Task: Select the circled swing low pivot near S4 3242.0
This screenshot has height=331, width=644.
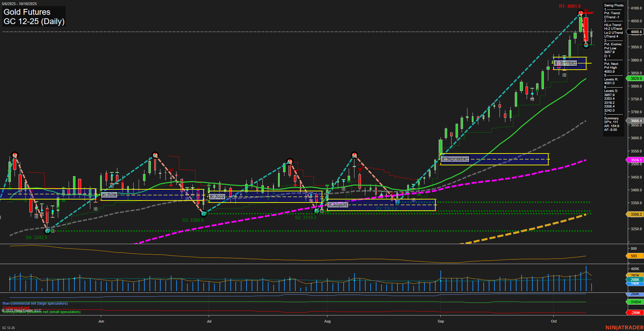Action: pyautogui.click(x=47, y=231)
